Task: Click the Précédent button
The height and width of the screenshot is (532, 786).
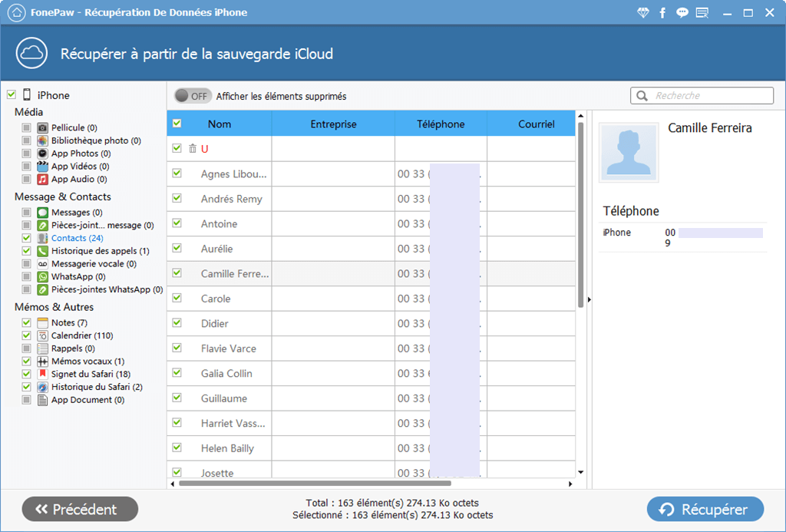Action: tap(80, 510)
